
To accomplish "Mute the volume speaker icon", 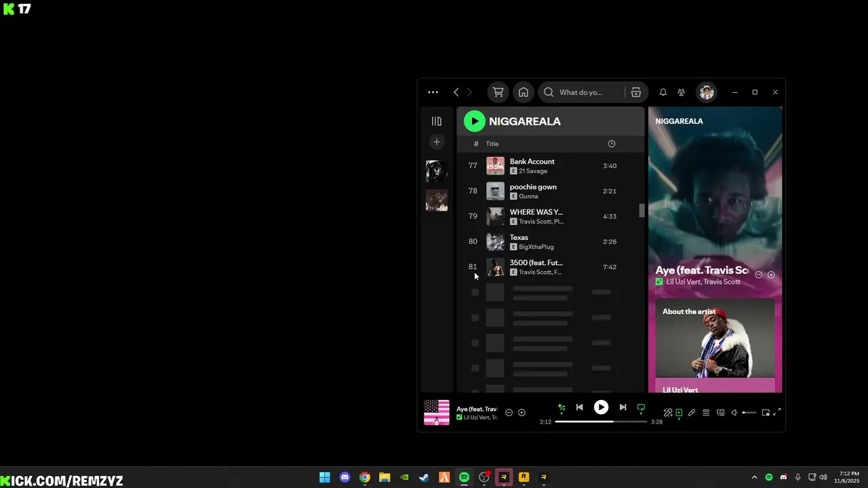I will click(734, 412).
